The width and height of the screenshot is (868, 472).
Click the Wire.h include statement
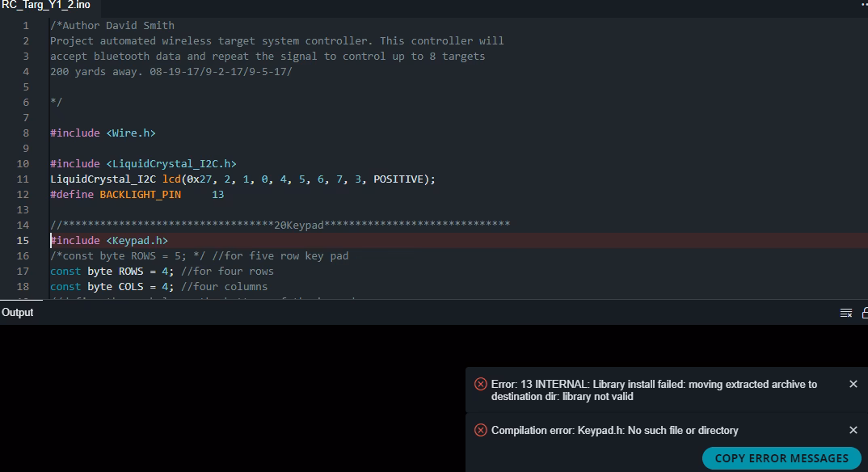pyautogui.click(x=103, y=133)
